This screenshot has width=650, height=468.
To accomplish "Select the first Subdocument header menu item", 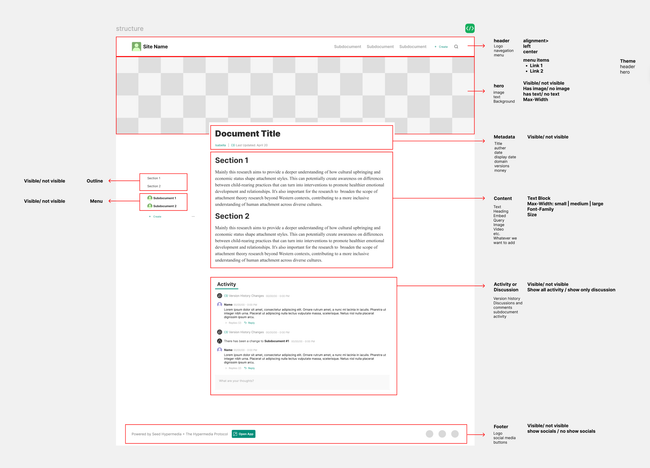I will 347,47.
